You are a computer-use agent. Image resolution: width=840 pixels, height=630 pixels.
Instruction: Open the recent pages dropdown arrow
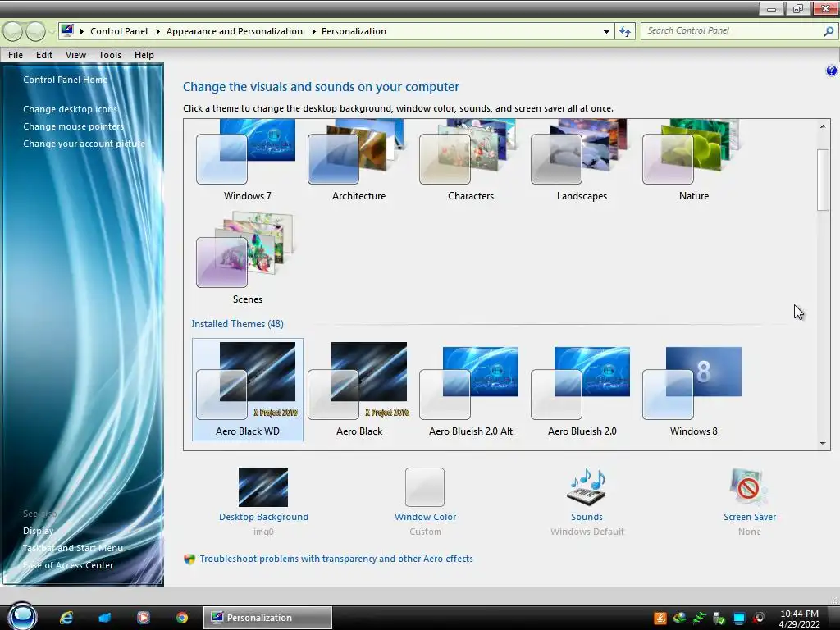tap(52, 32)
